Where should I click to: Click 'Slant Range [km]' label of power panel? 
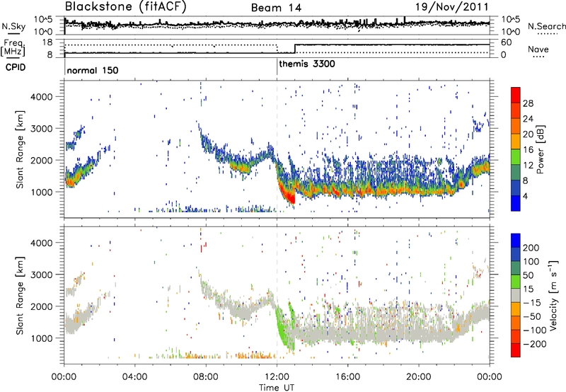[x=20, y=149]
